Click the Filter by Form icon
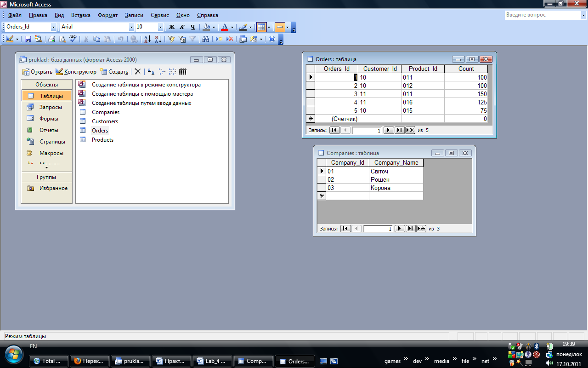This screenshot has height=368, width=588. pyautogui.click(x=182, y=40)
